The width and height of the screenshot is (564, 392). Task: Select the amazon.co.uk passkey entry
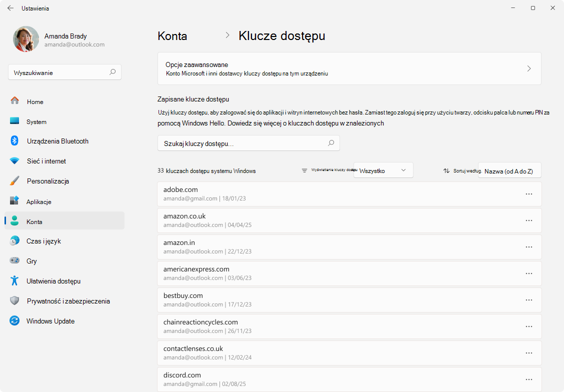(x=349, y=220)
